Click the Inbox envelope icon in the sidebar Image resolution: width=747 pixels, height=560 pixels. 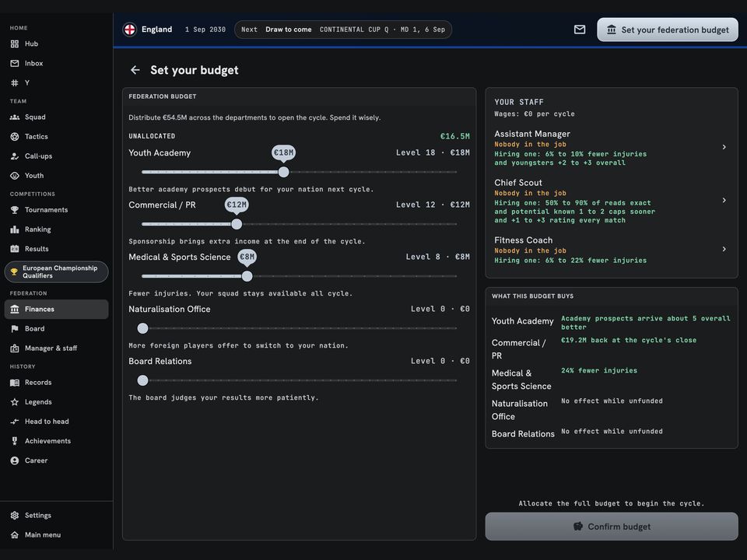click(15, 63)
